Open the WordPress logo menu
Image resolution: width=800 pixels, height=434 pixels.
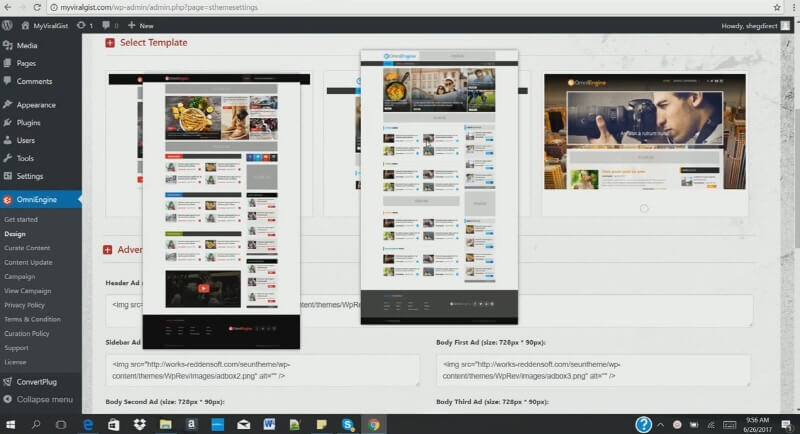(x=7, y=25)
